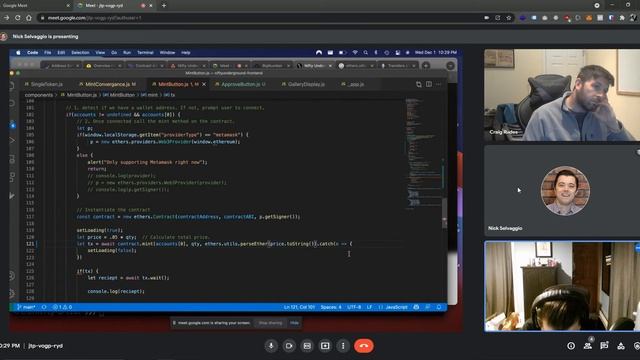
Task: Open the View menu
Action: click(100, 53)
